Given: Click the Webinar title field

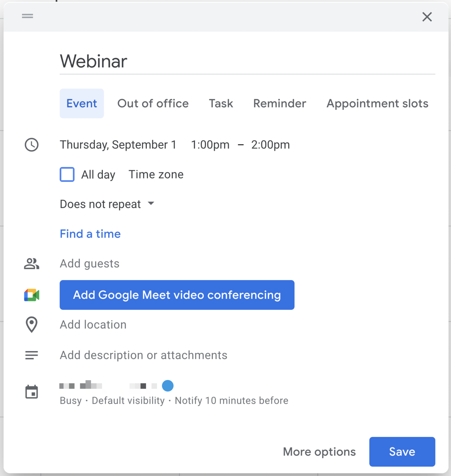Looking at the screenshot, I should tap(94, 61).
